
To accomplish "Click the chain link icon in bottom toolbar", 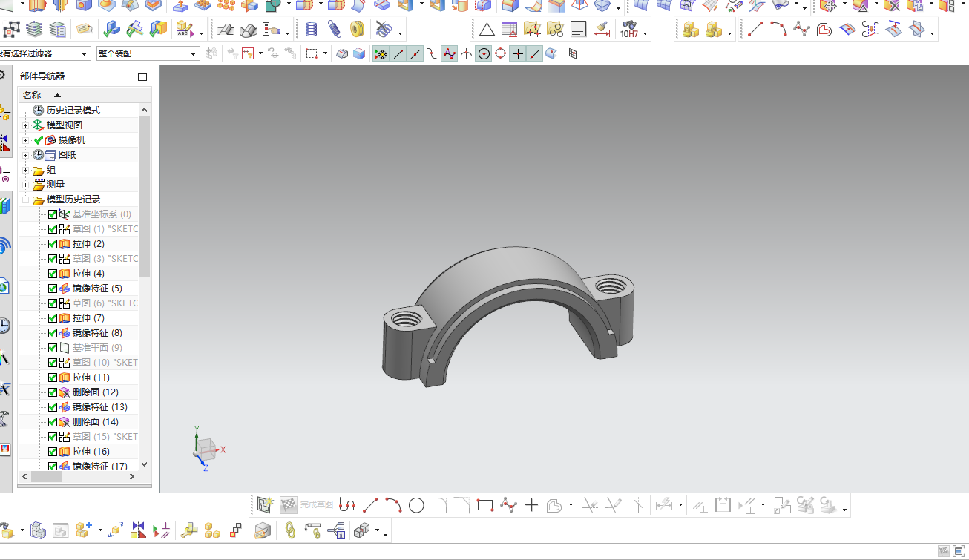I will pyautogui.click(x=291, y=530).
